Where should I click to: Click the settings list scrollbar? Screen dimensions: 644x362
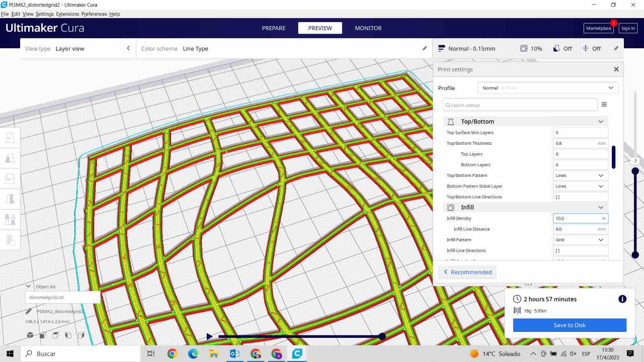coord(613,157)
